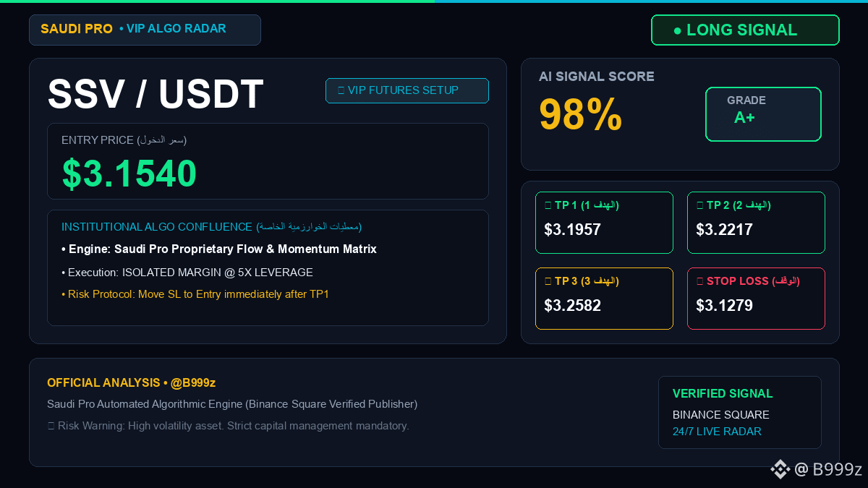Open the LONG SIGNAL button
Screen dimensions: 868x488
coord(745,30)
